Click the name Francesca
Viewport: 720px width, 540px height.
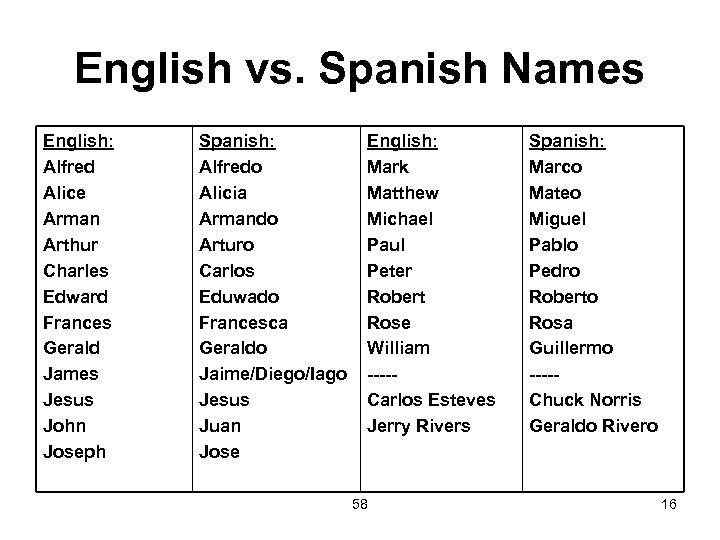244,322
